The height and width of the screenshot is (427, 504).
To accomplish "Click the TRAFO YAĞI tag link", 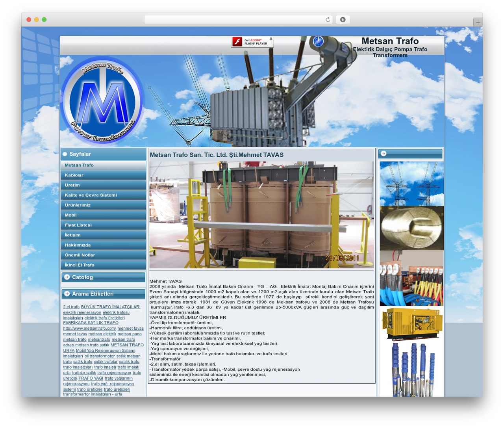I will [91, 378].
